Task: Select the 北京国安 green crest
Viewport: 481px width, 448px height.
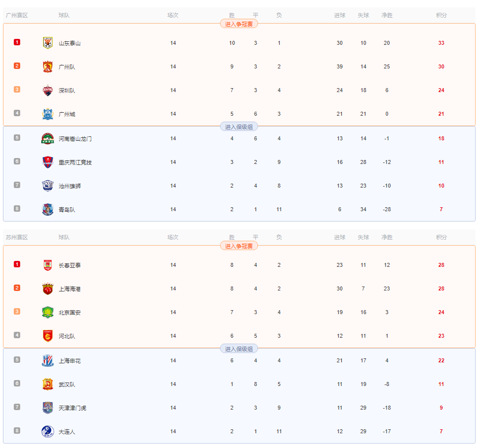Action: point(48,313)
